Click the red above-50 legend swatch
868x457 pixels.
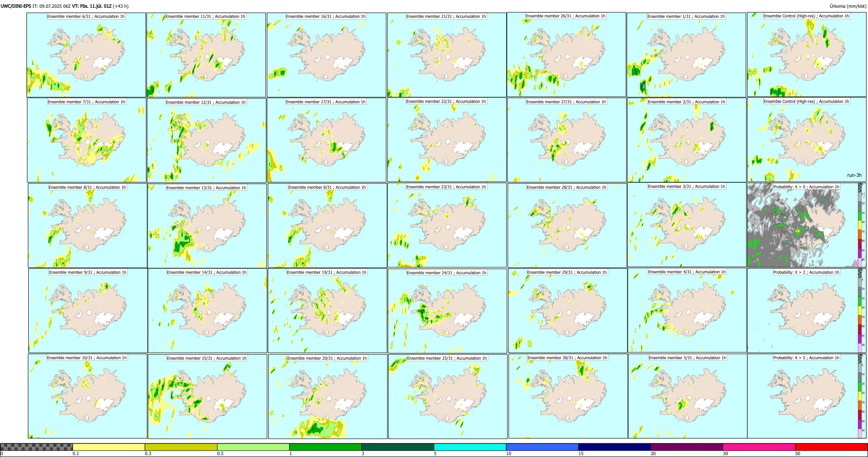(831, 447)
